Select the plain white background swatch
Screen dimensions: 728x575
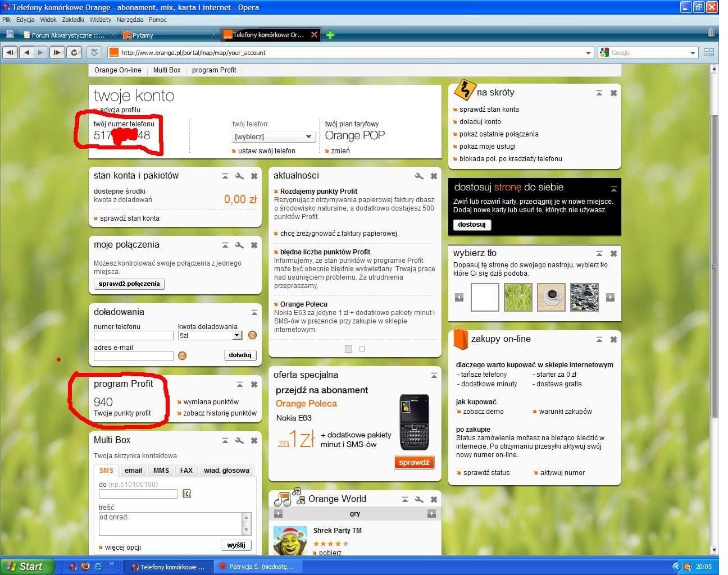(x=485, y=297)
